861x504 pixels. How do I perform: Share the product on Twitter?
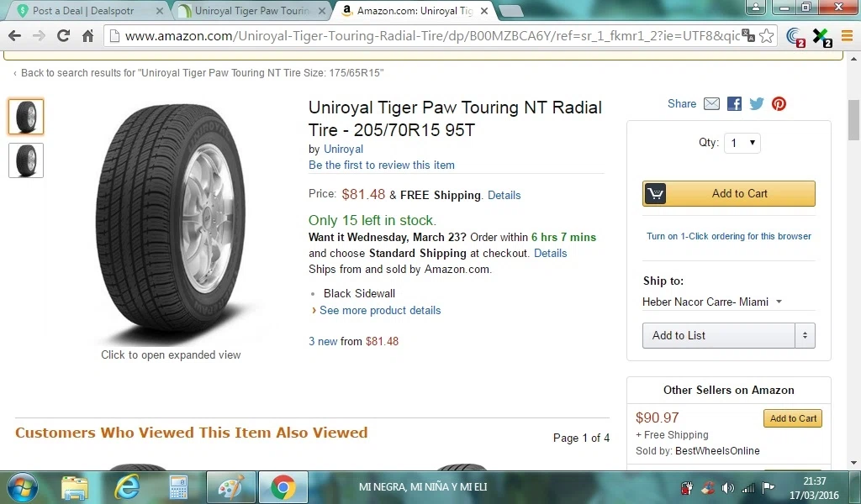[x=757, y=104]
